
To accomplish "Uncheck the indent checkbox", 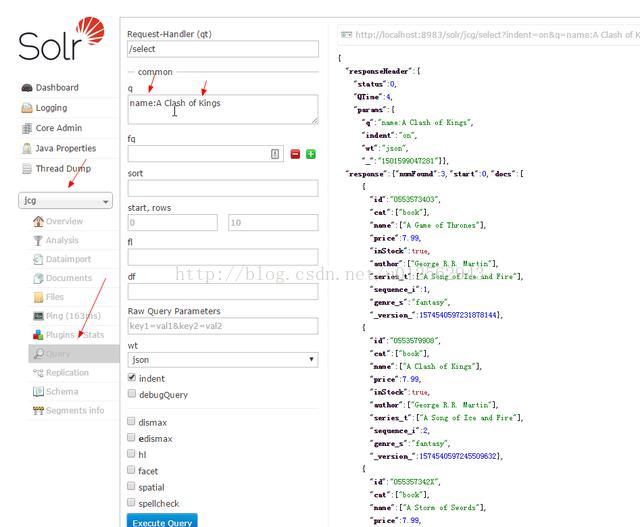I will (131, 378).
